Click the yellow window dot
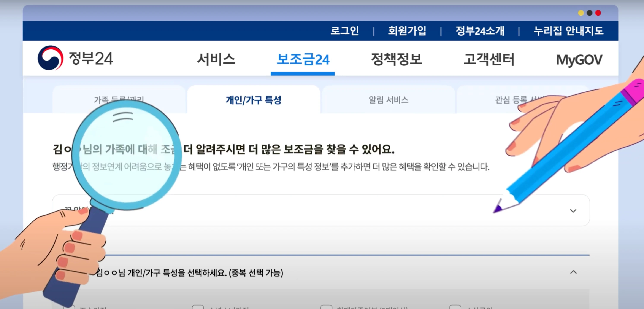644x309 pixels. [581, 13]
